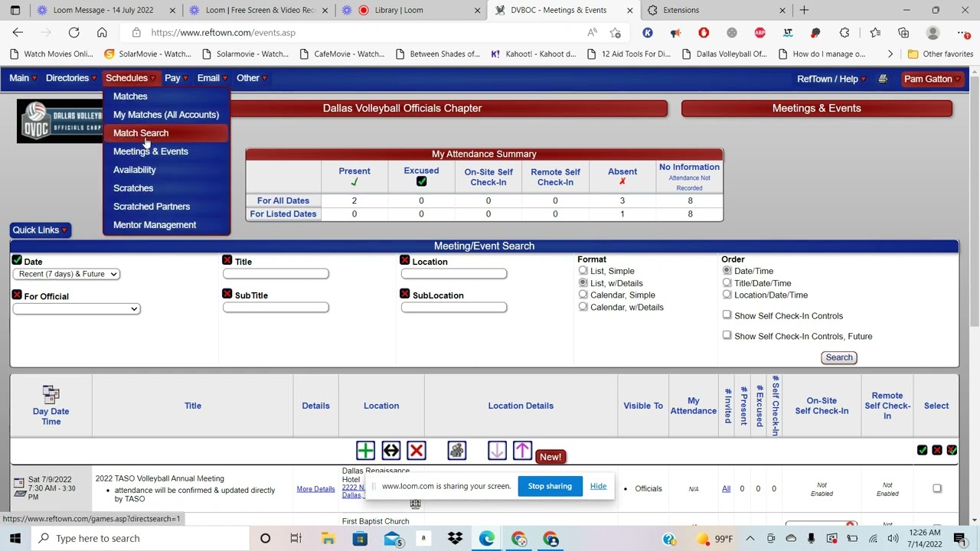Open More Details link for TASO meeting

[315, 489]
